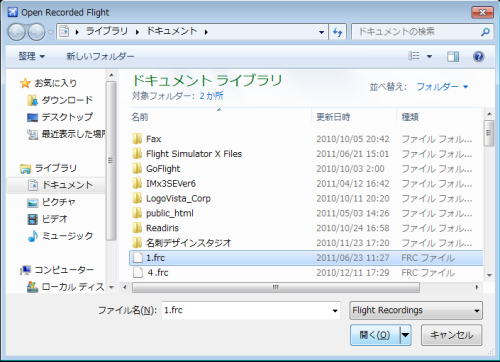The height and width of the screenshot is (362, 500).
Task: Click the refresh icon beside address bar
Action: pos(338,32)
